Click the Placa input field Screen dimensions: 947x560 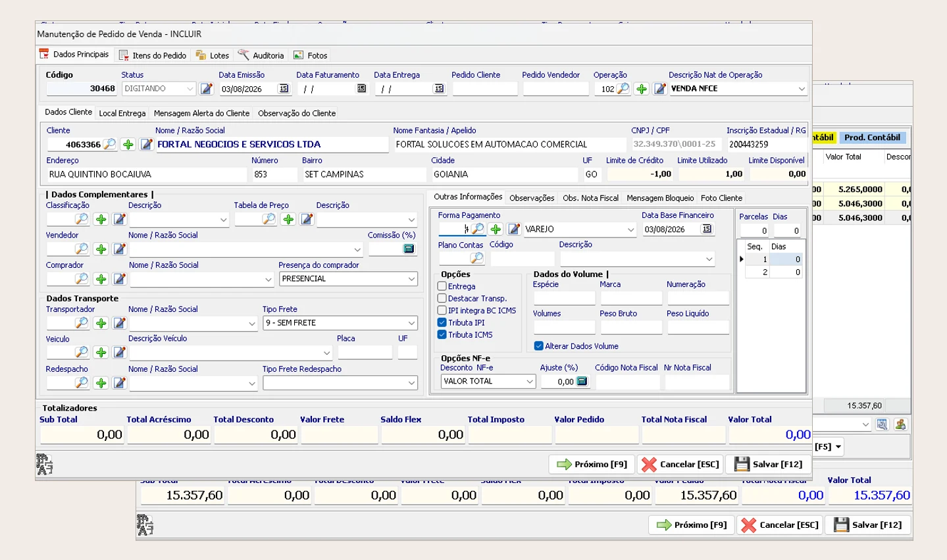point(365,352)
